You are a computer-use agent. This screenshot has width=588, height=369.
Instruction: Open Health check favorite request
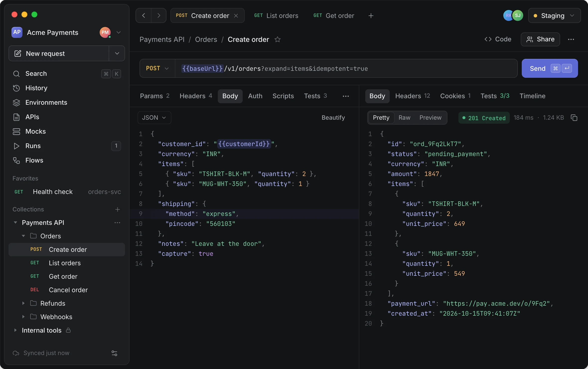(67, 192)
